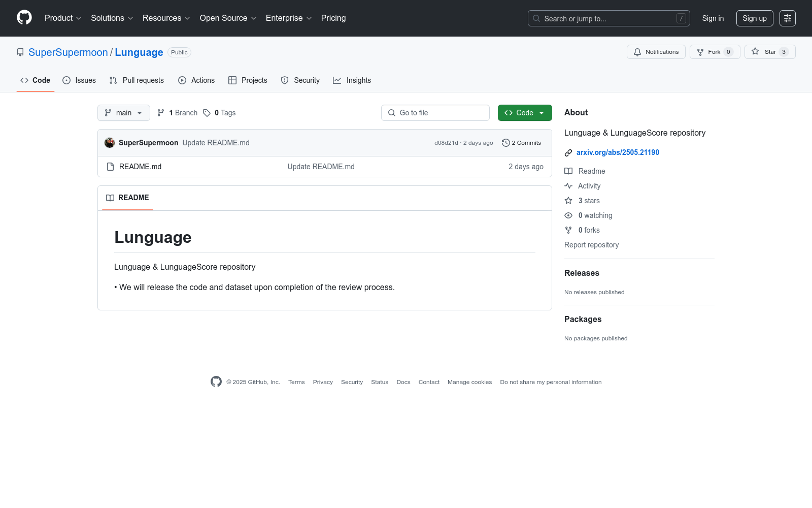Click the book icon beside README tab

click(x=110, y=198)
